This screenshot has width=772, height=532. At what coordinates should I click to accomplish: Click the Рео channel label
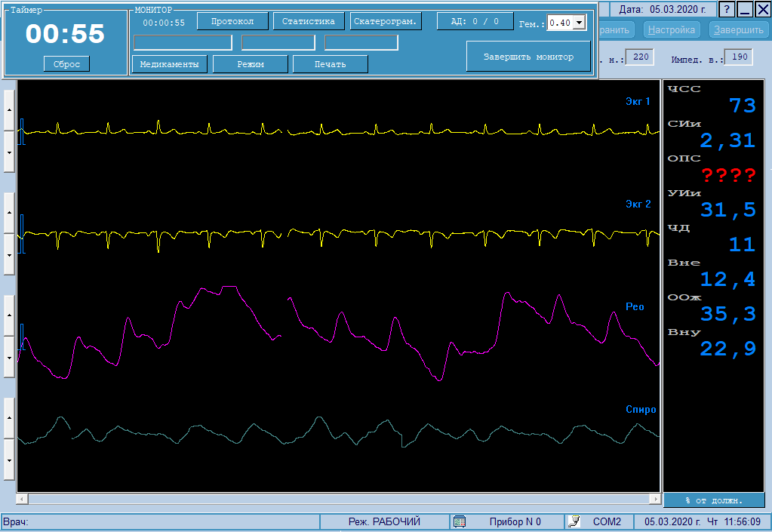pos(635,306)
